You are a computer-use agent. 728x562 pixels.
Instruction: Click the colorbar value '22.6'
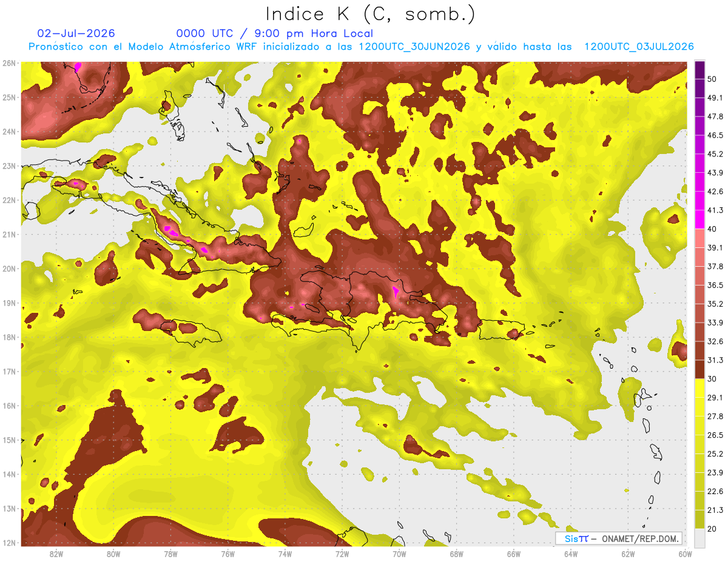(715, 492)
